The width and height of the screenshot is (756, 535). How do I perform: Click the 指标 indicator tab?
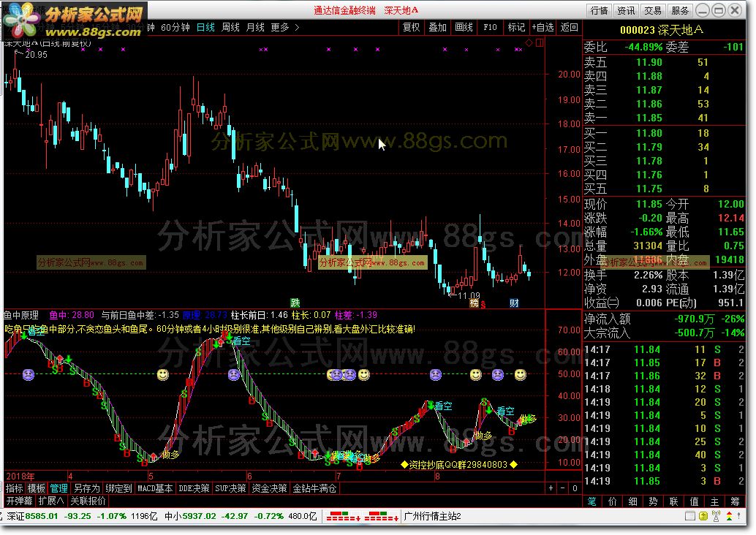coord(15,488)
